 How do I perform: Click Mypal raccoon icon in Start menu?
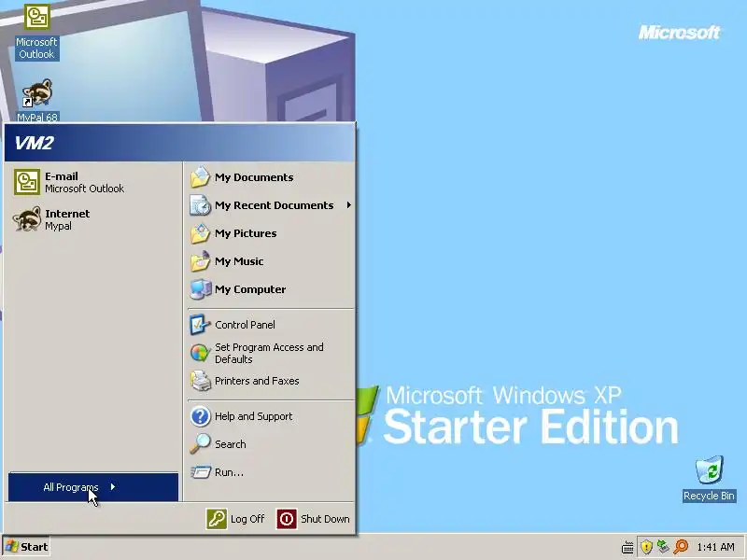27,219
